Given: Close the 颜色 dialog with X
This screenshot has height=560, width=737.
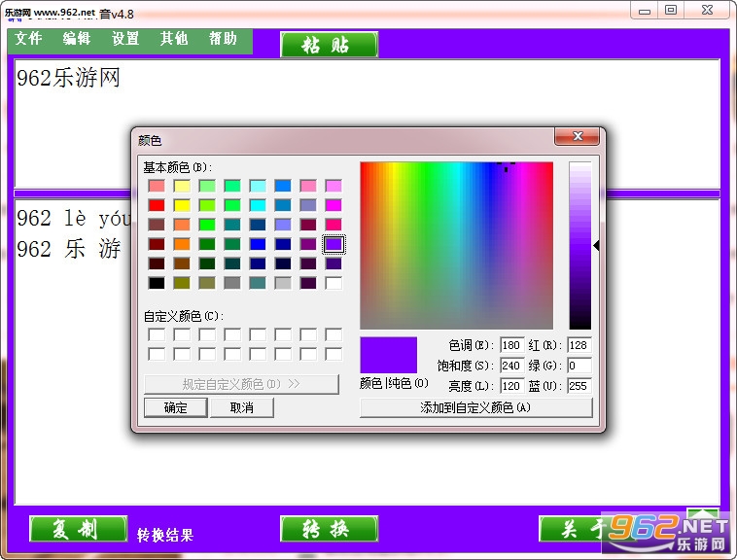Looking at the screenshot, I should (578, 136).
